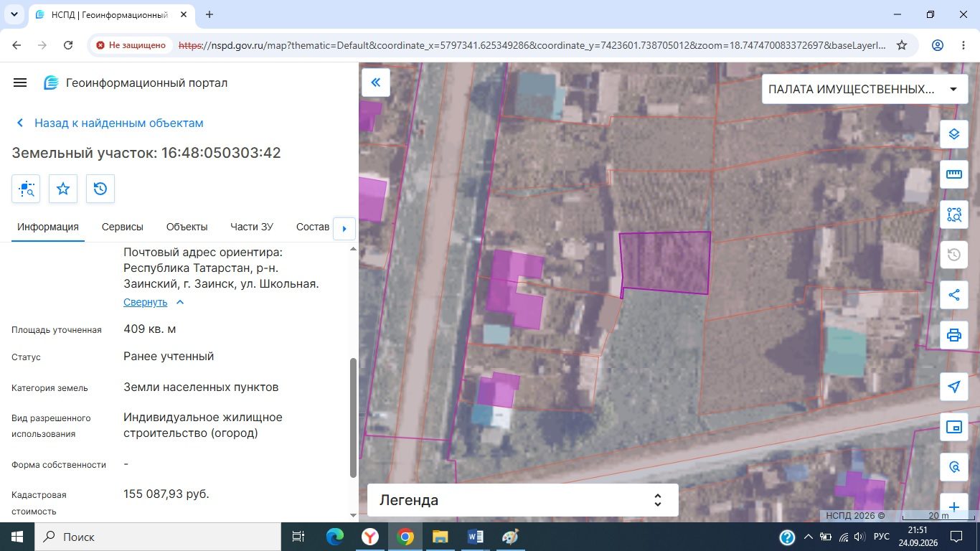Open Yandex Browser from the taskbar
Image resolution: width=980 pixels, height=551 pixels.
click(370, 537)
